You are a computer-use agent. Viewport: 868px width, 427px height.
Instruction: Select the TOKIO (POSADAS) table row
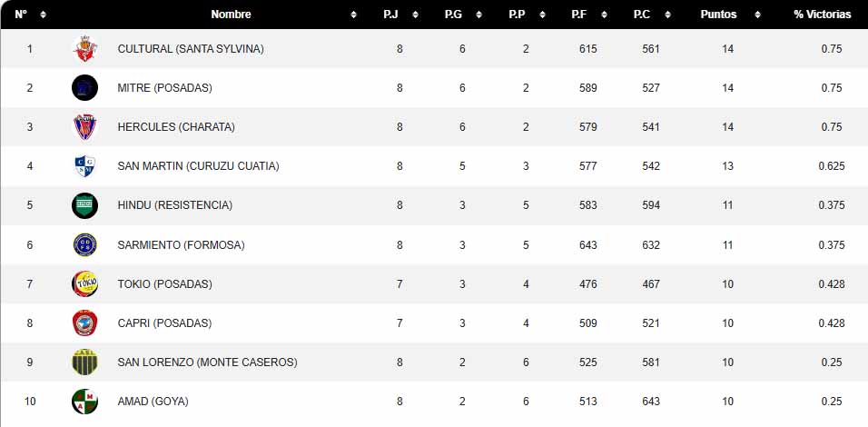coord(434,284)
